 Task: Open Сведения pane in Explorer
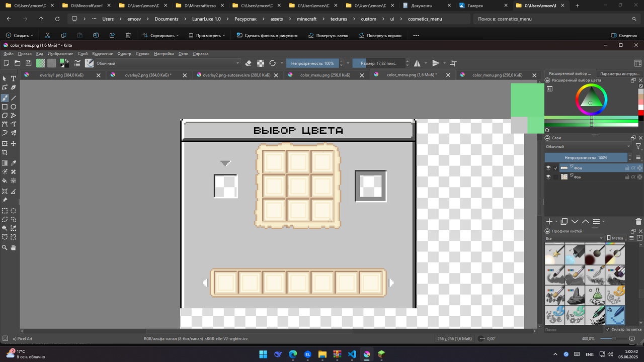tap(624, 36)
